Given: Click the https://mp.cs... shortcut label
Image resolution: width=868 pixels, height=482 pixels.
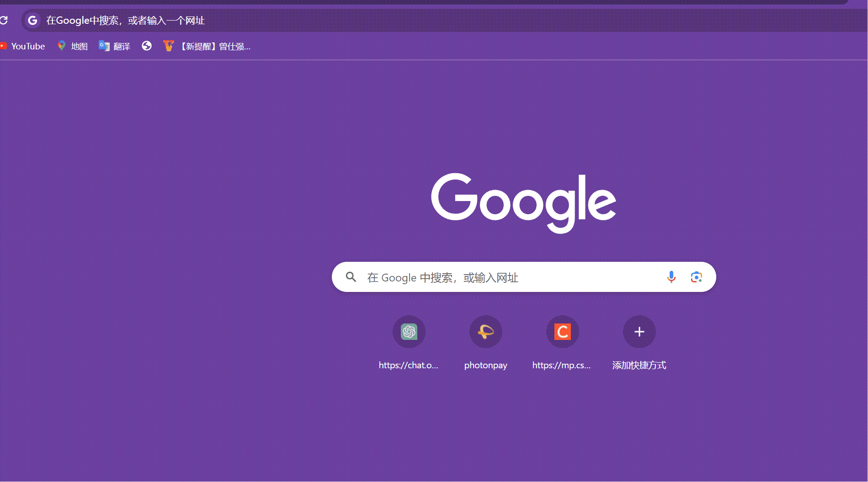Looking at the screenshot, I should point(562,365).
